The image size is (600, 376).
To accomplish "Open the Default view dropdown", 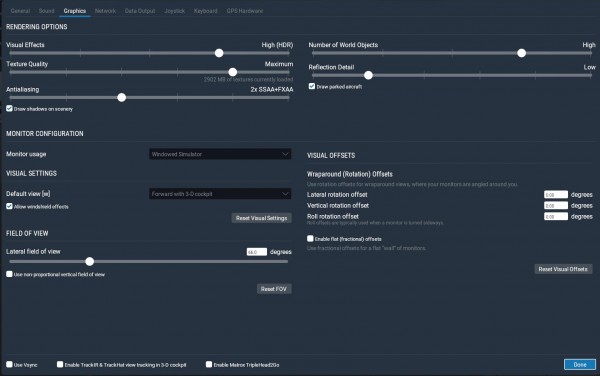I will 220,194.
